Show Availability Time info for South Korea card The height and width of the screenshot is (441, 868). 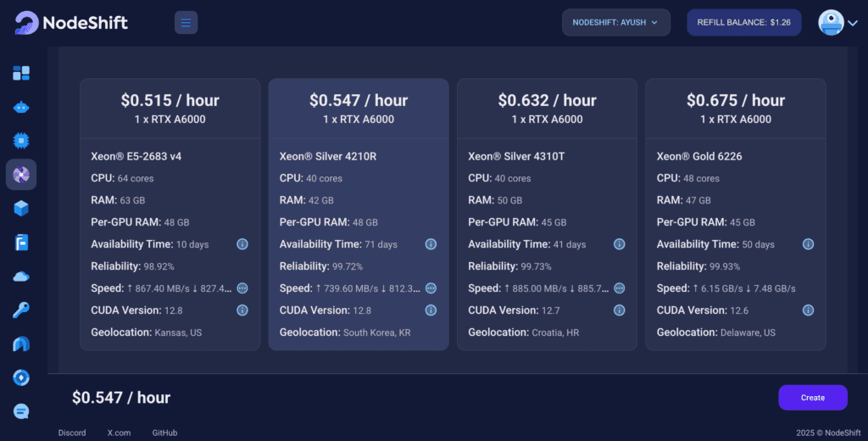coord(431,244)
